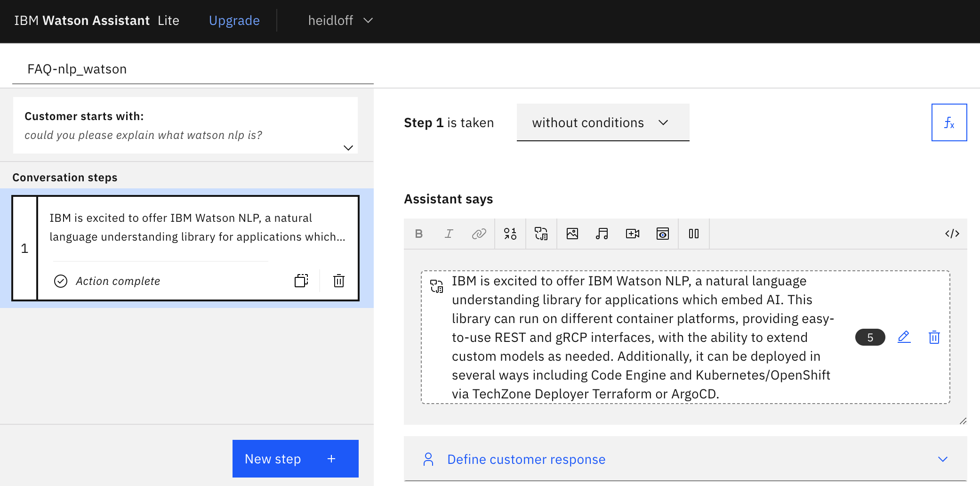Open Define customer response

(x=685, y=459)
